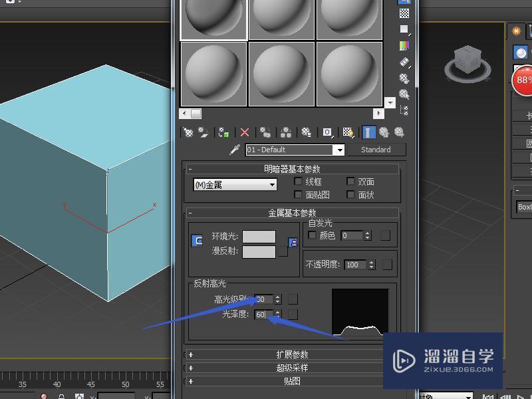Viewport: 532px width, 399px height.
Task: Click the blue C copy-color button
Action: [197, 241]
